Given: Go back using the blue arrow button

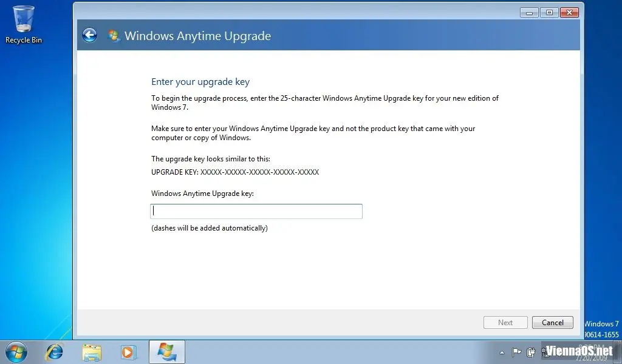Looking at the screenshot, I should [x=90, y=35].
